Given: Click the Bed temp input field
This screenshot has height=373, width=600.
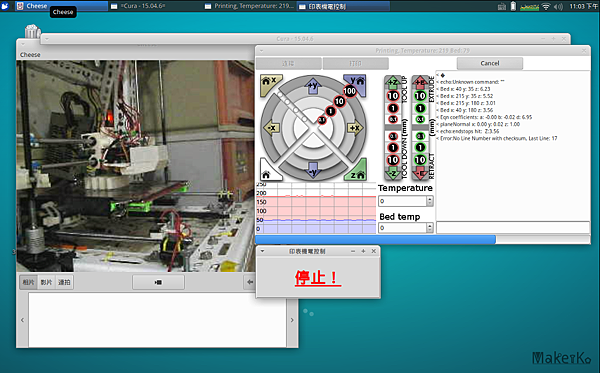Looking at the screenshot, I should [x=402, y=228].
